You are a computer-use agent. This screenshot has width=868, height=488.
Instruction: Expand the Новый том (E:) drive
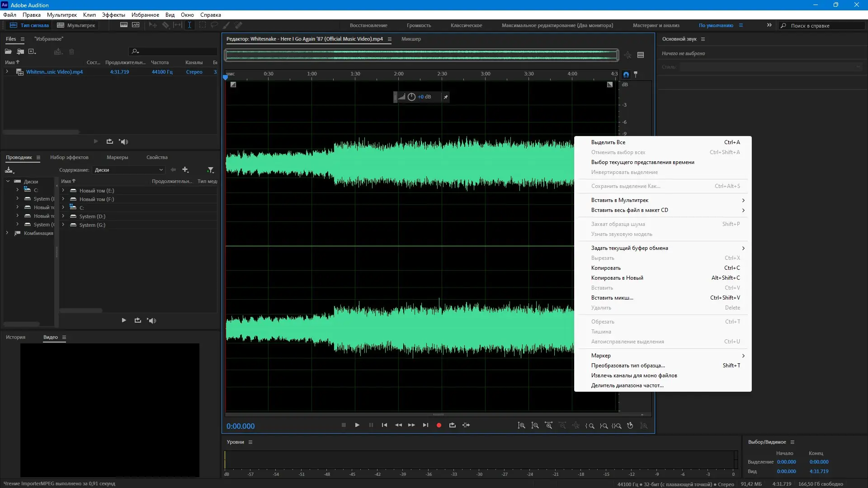(x=63, y=191)
